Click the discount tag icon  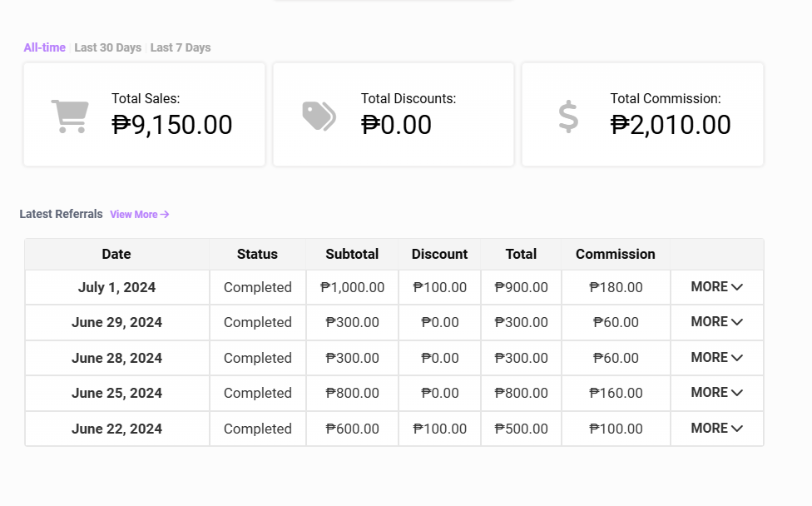[319, 117]
